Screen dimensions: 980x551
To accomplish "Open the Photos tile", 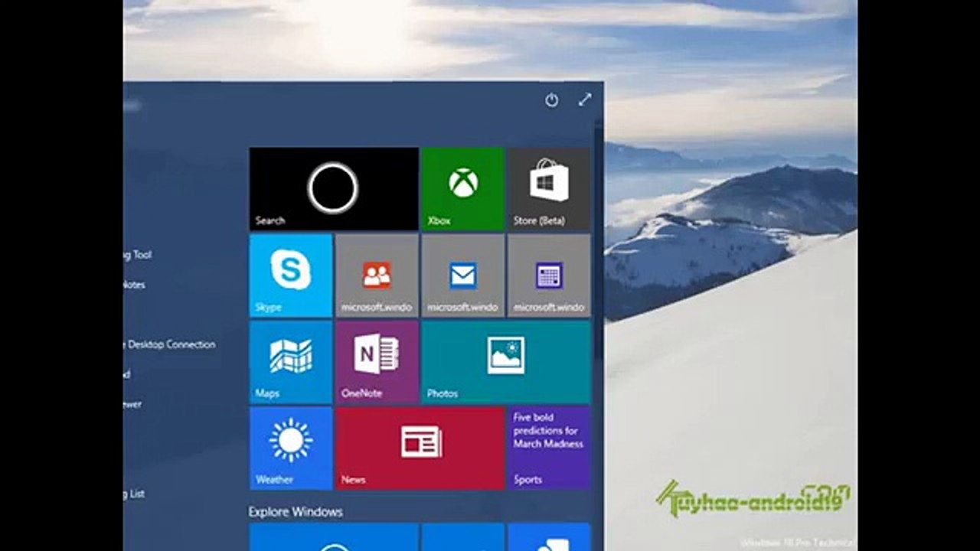I will pos(506,362).
